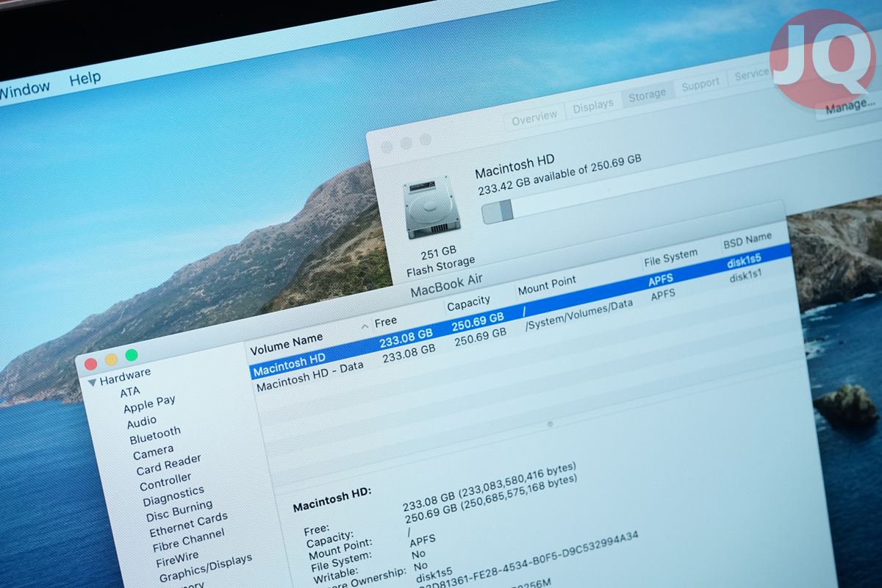
Task: Select Graphics/Displays in the sidebar
Action: pyautogui.click(x=206, y=568)
